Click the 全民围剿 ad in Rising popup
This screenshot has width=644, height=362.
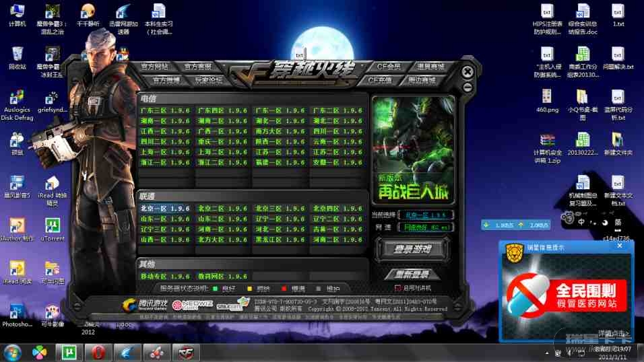566,295
